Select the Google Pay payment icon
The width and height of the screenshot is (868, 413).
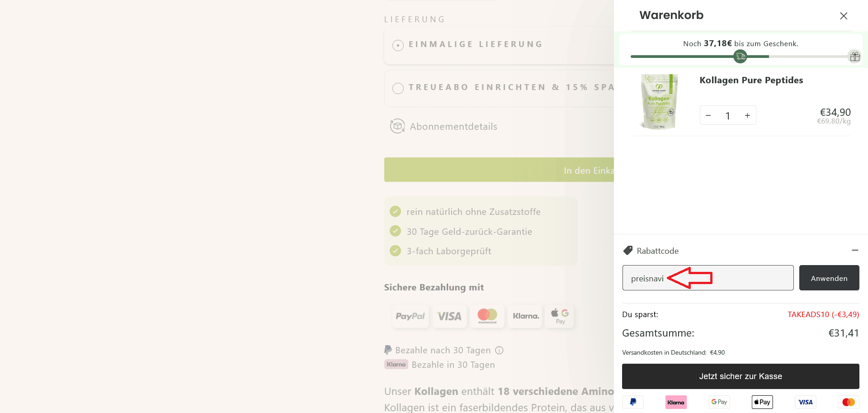[x=719, y=402]
